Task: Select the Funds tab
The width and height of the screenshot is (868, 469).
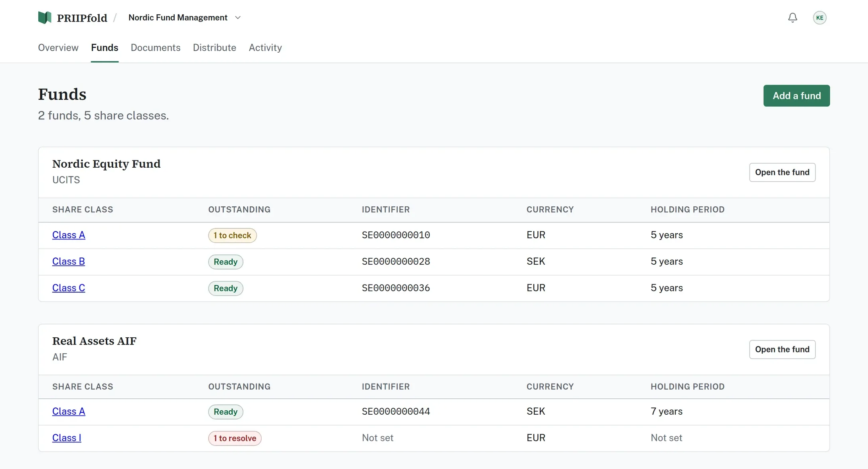Action: click(105, 47)
